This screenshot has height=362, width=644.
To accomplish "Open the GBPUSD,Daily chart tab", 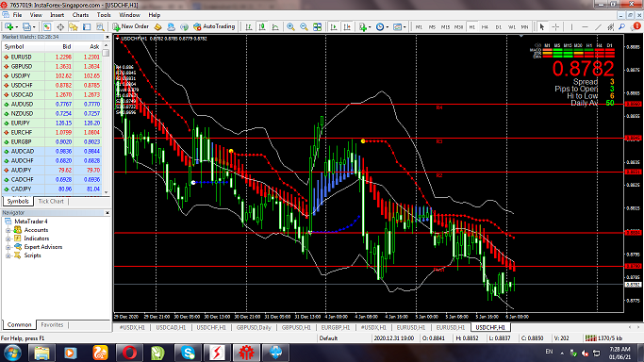I will [254, 327].
